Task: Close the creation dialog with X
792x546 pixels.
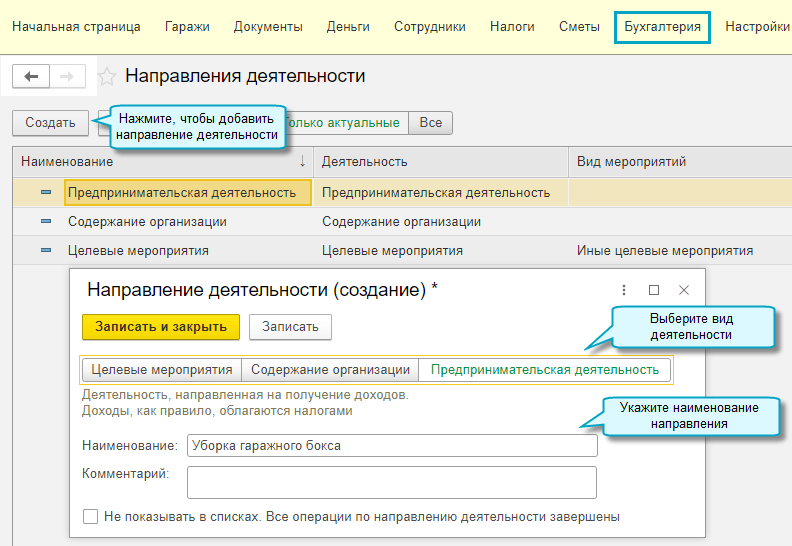Action: click(684, 290)
